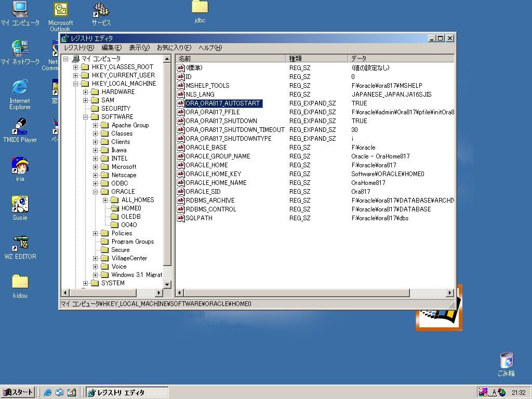
Task: Expand HKEY_CURRENT_USER node
Action: tap(76, 75)
